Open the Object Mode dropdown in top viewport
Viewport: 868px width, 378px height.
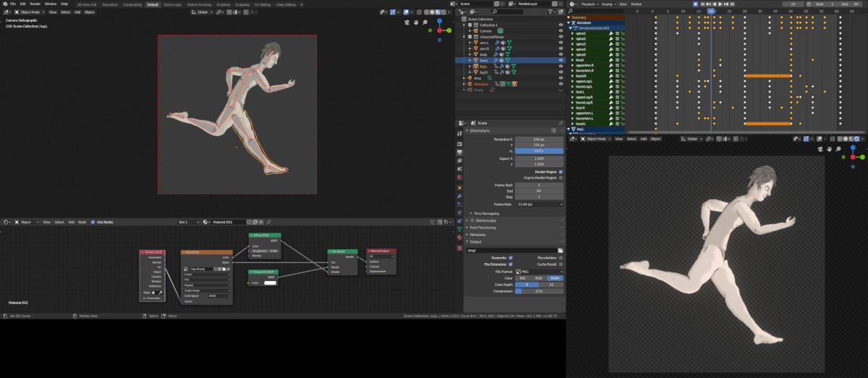click(30, 12)
